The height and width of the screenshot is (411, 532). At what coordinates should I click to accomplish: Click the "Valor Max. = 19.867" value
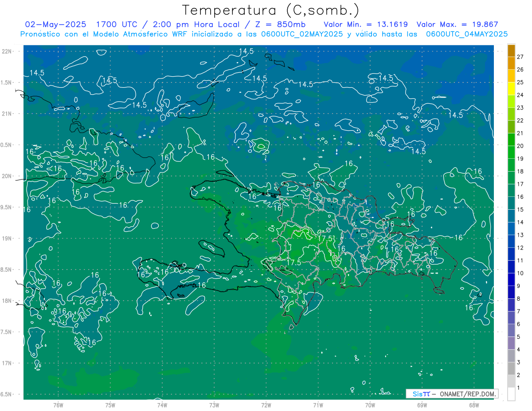pyautogui.click(x=458, y=24)
